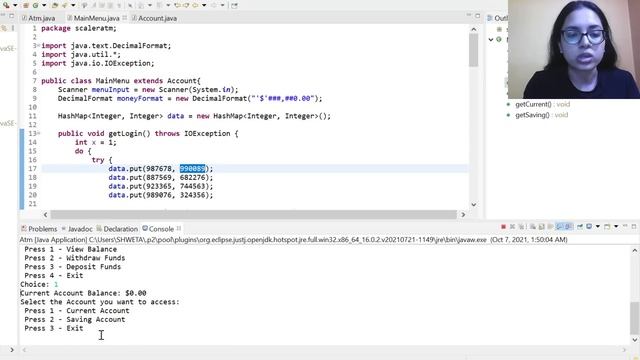The width and height of the screenshot is (640, 360).
Task: Click 'Press 3 - Deposit Funds' console line
Action: [73, 267]
